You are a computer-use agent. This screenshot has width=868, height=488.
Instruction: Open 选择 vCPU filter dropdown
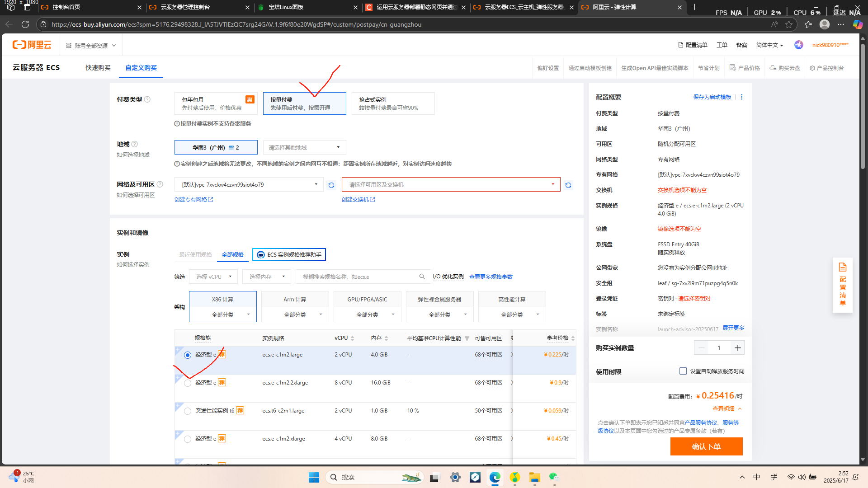point(213,277)
